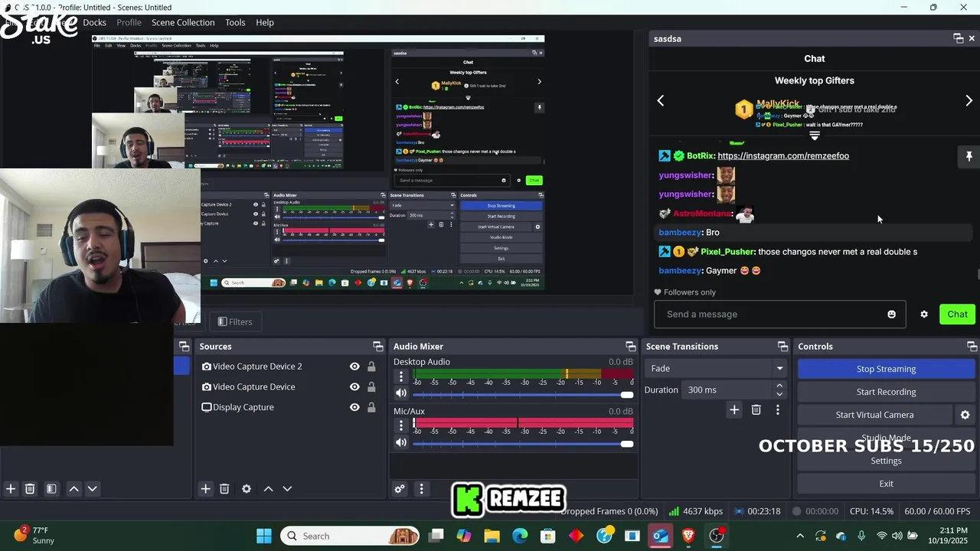
Task: Move source down in Sources toolbar
Action: tap(287, 489)
